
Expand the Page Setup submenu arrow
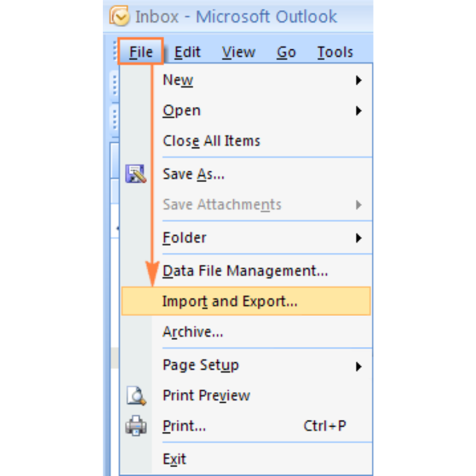pyautogui.click(x=359, y=367)
